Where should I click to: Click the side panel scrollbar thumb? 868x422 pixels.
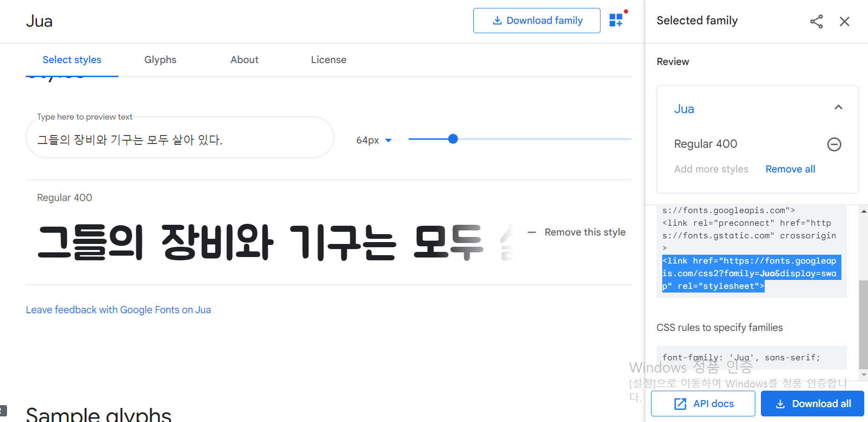pyautogui.click(x=864, y=324)
